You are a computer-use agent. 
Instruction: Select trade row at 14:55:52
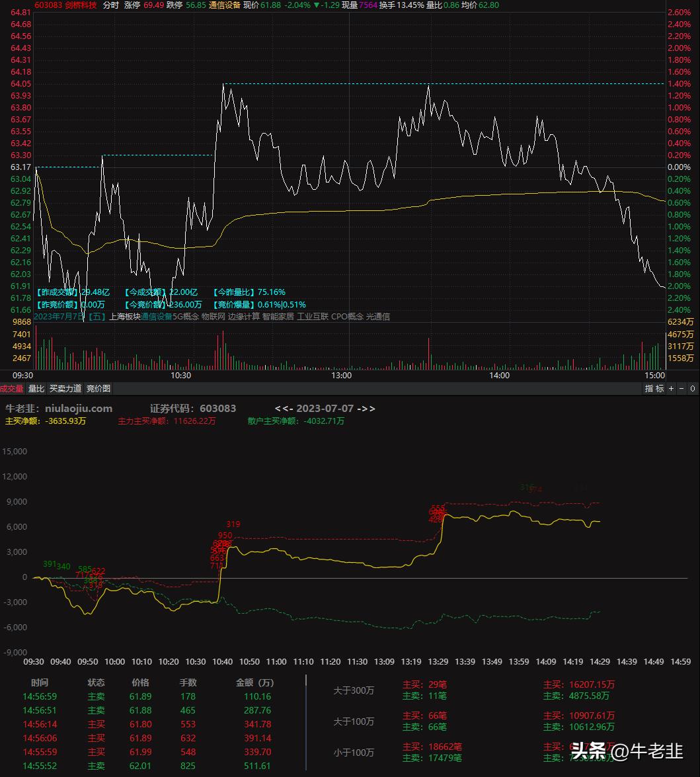[147, 766]
